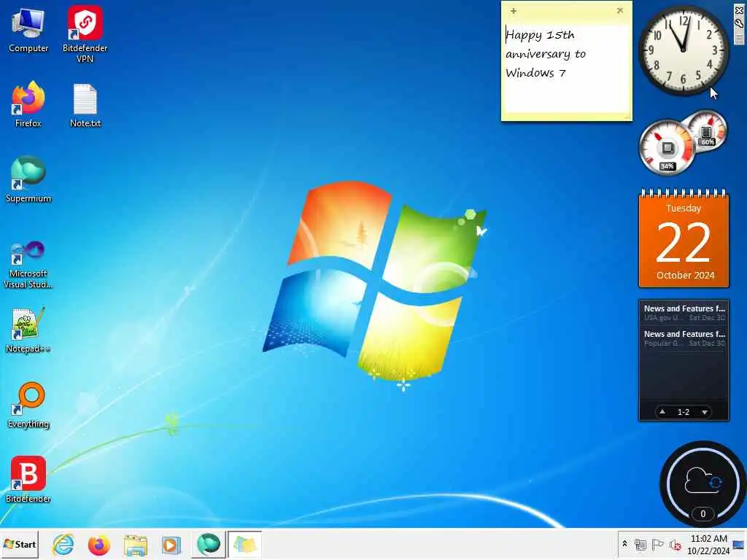Add a new sticky note with plus
This screenshot has width=747, height=560.
pos(513,10)
